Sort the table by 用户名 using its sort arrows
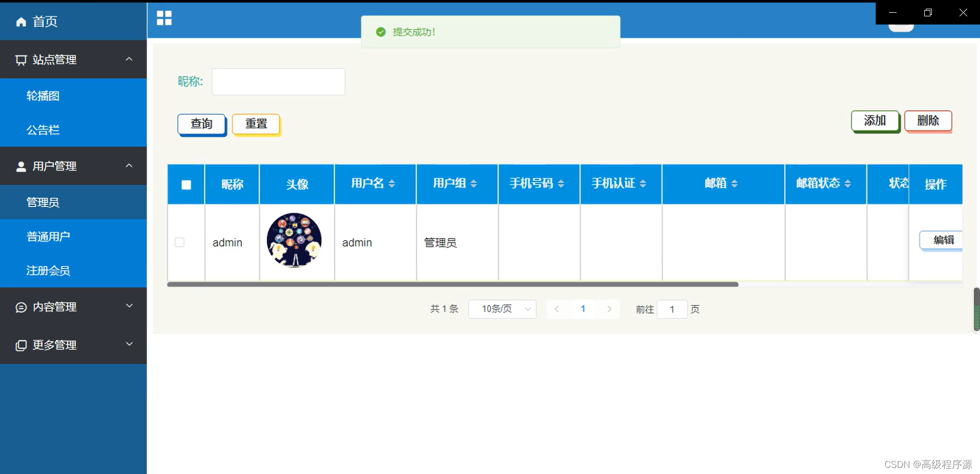This screenshot has height=474, width=980. click(393, 184)
